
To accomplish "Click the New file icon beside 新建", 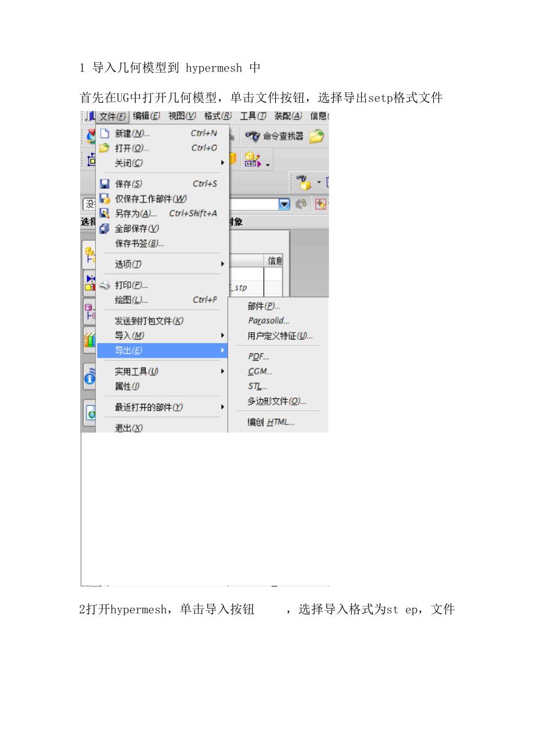I will tap(104, 134).
